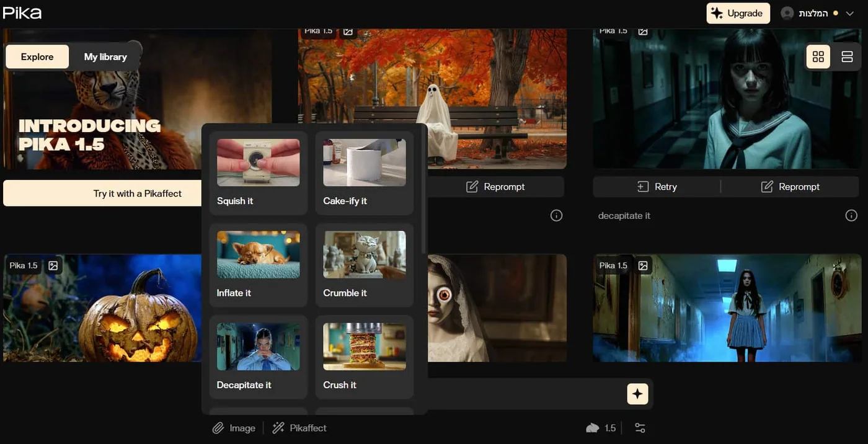Apply the "Crumble it" effect
868x444 pixels.
[365, 265]
